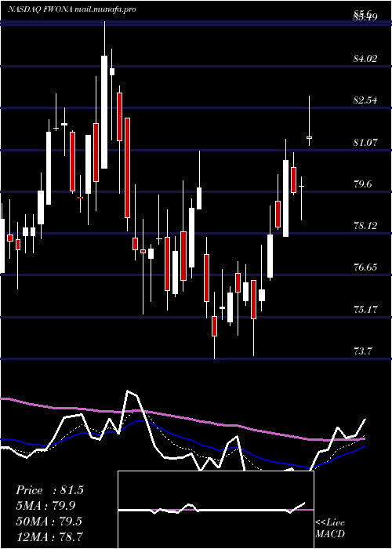The width and height of the screenshot is (392, 549).
Task: Click the 50MA : 79.5 readout
Action: pos(49,521)
